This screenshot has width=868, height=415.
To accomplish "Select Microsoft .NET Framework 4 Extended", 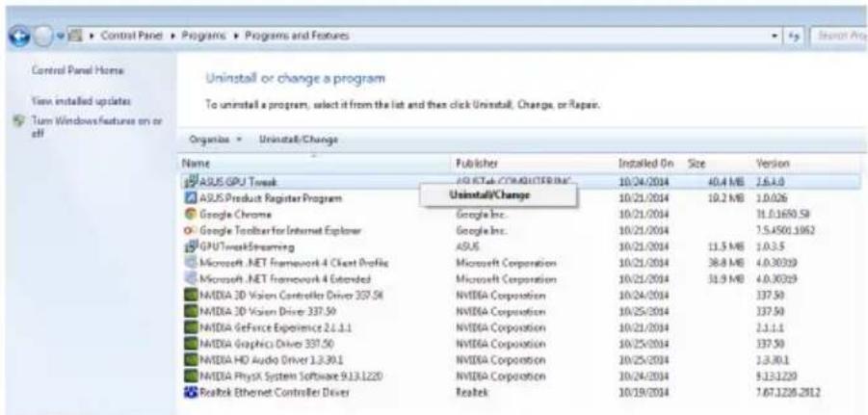I will (x=285, y=279).
